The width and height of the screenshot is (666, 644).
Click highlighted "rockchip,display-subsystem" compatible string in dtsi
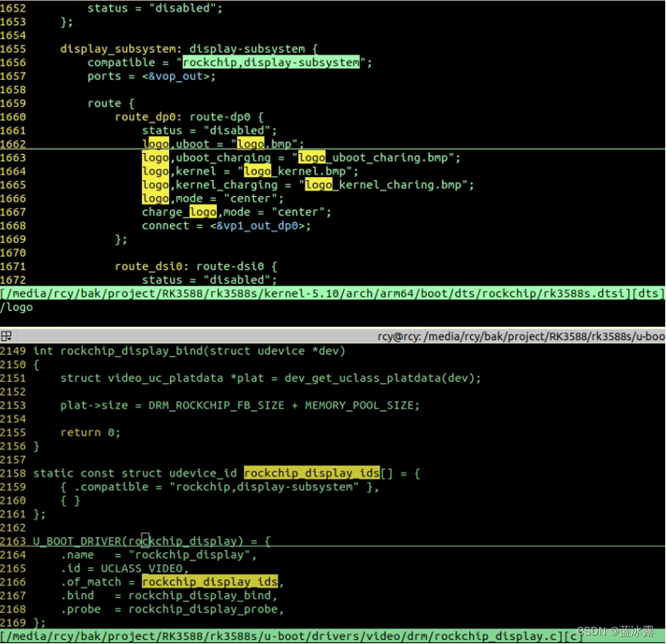pos(271,62)
